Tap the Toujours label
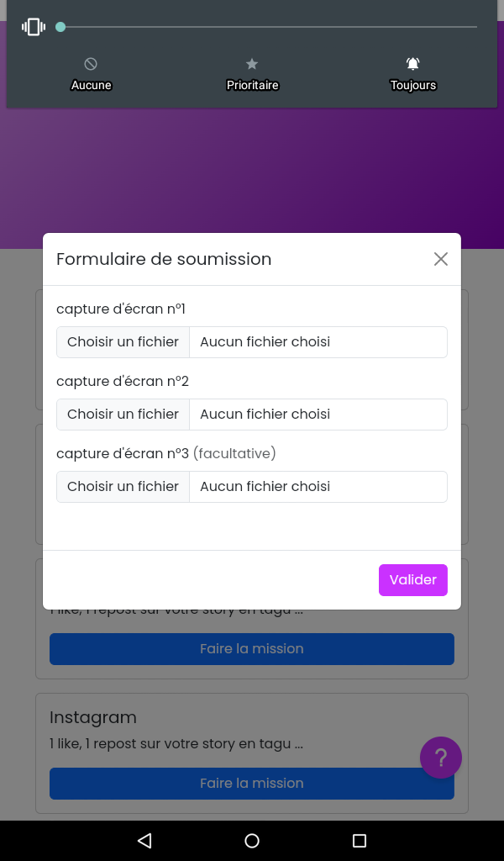 [413, 85]
